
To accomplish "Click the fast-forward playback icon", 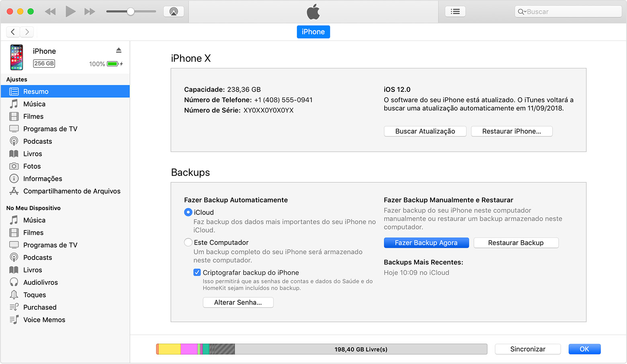I will click(90, 12).
